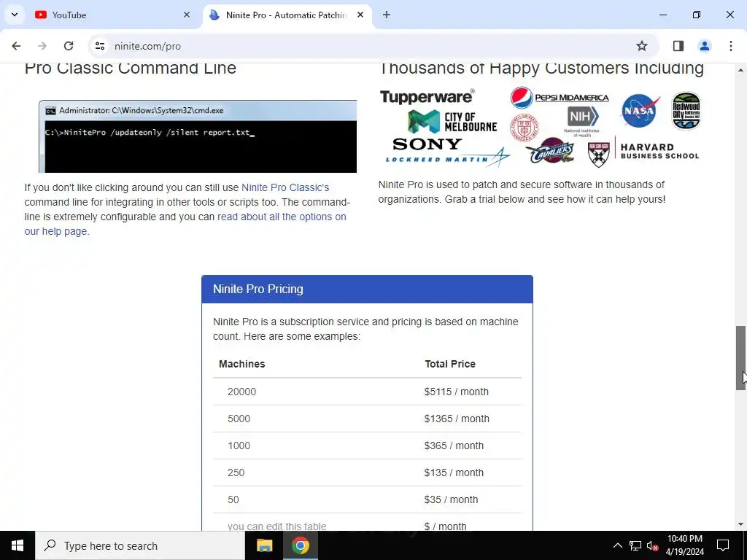Select the 250 machines cell
The width and height of the screenshot is (747, 560).
[236, 472]
